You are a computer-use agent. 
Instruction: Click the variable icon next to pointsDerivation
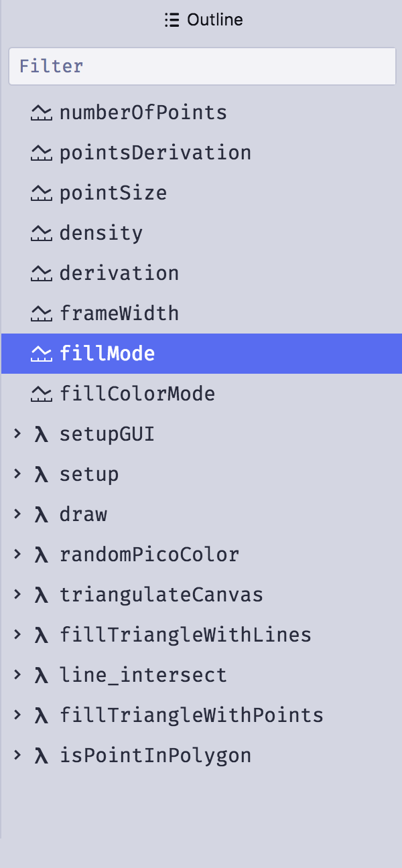42,153
